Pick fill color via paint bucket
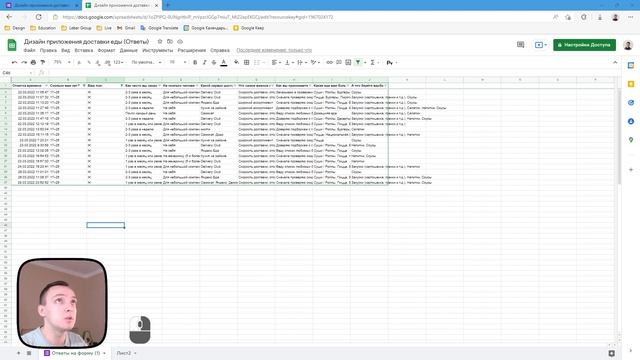The width and height of the screenshot is (640, 360). tap(236, 62)
